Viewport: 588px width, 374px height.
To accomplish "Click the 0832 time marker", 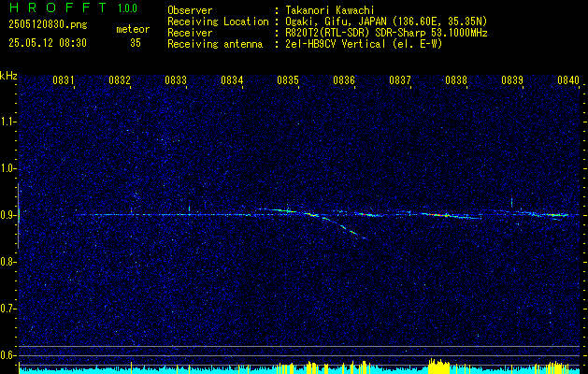I will tap(120, 80).
